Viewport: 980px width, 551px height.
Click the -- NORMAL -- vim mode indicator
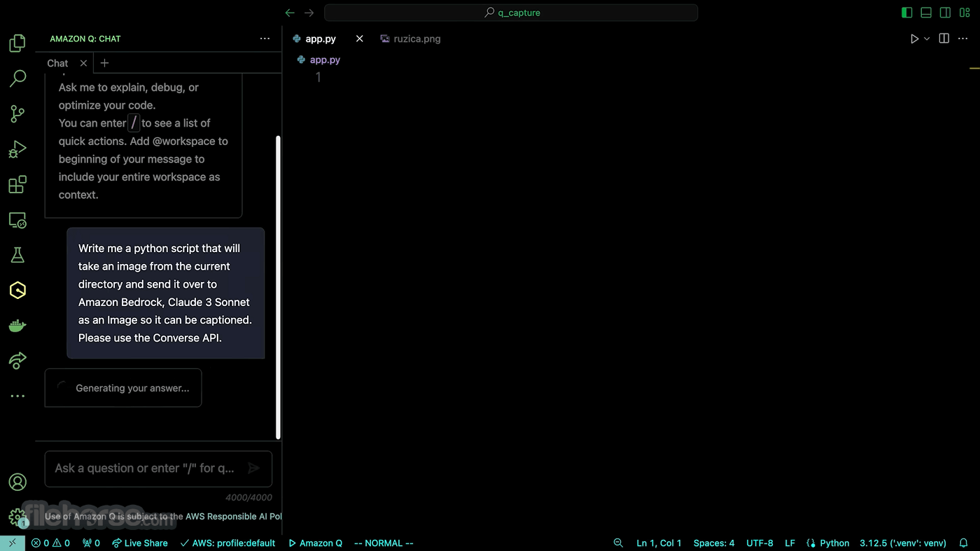pyautogui.click(x=384, y=543)
